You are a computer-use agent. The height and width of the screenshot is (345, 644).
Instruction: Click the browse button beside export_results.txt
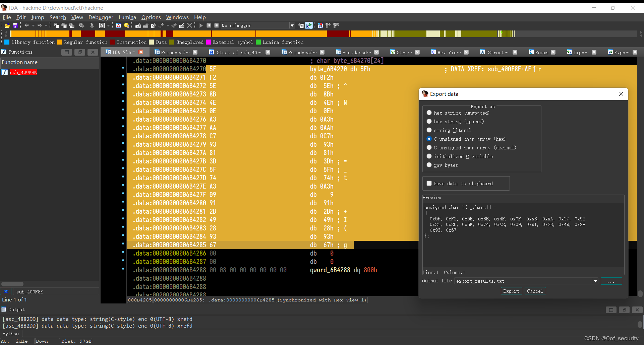tap(611, 281)
